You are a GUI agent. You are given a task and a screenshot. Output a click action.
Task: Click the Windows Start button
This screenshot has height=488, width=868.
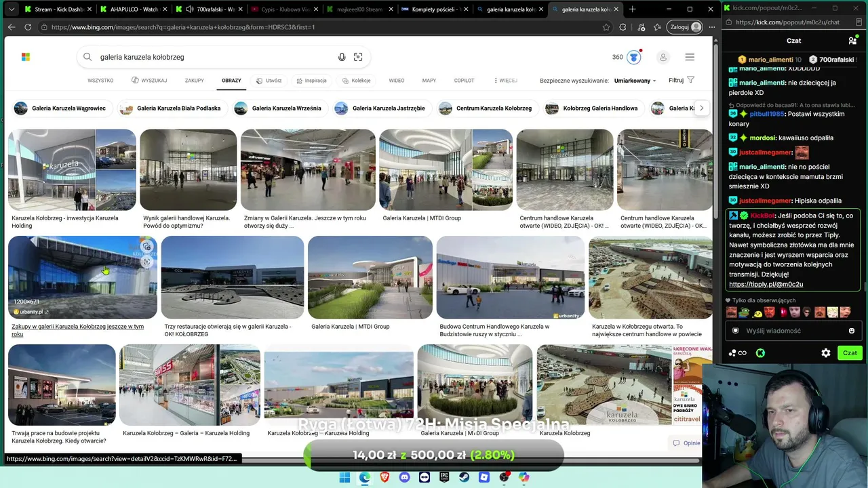(344, 477)
